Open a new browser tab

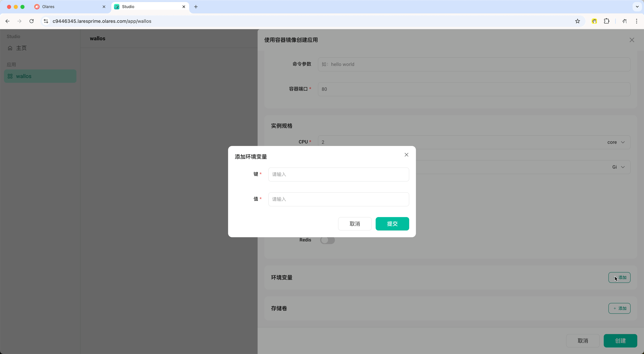coord(196,7)
